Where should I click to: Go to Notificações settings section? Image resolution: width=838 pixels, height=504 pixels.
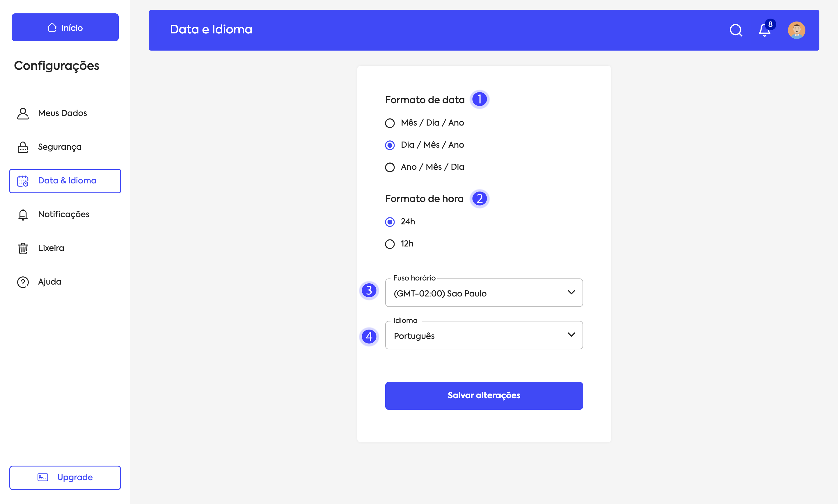tap(63, 214)
